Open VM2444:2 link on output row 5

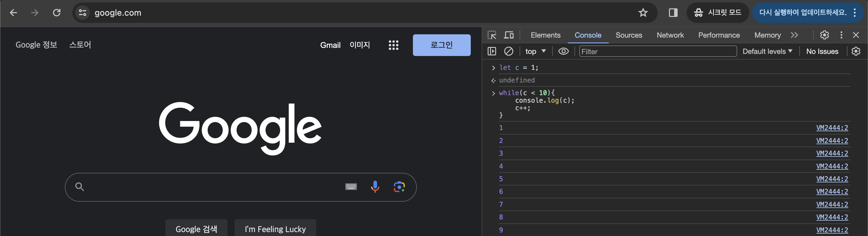pyautogui.click(x=832, y=179)
